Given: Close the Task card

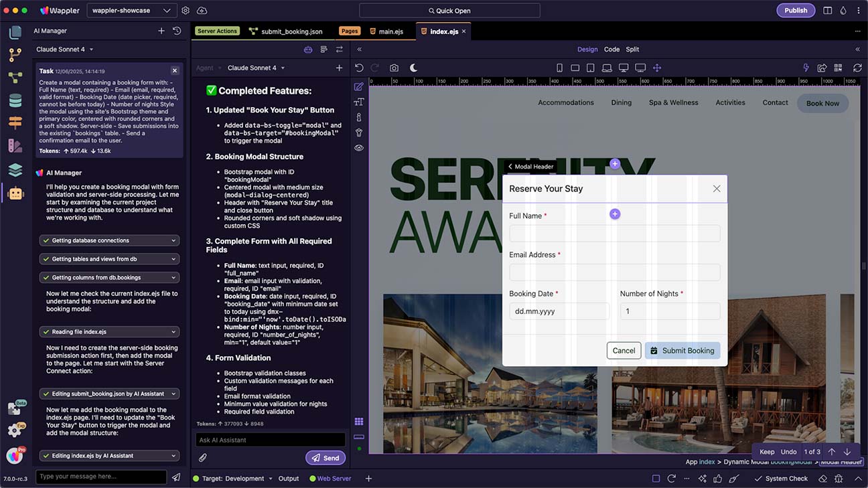Looking at the screenshot, I should tap(175, 70).
